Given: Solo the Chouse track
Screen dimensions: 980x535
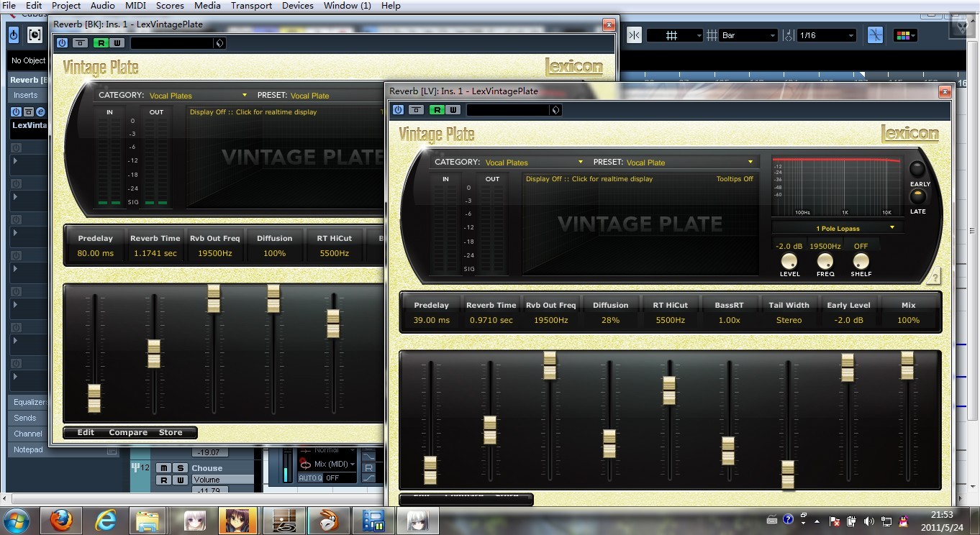Looking at the screenshot, I should pyautogui.click(x=180, y=468).
